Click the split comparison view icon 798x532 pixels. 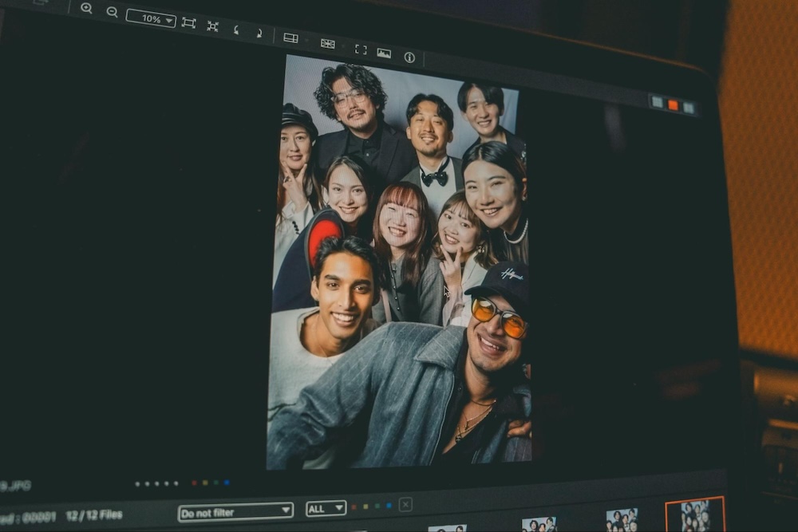tap(290, 37)
